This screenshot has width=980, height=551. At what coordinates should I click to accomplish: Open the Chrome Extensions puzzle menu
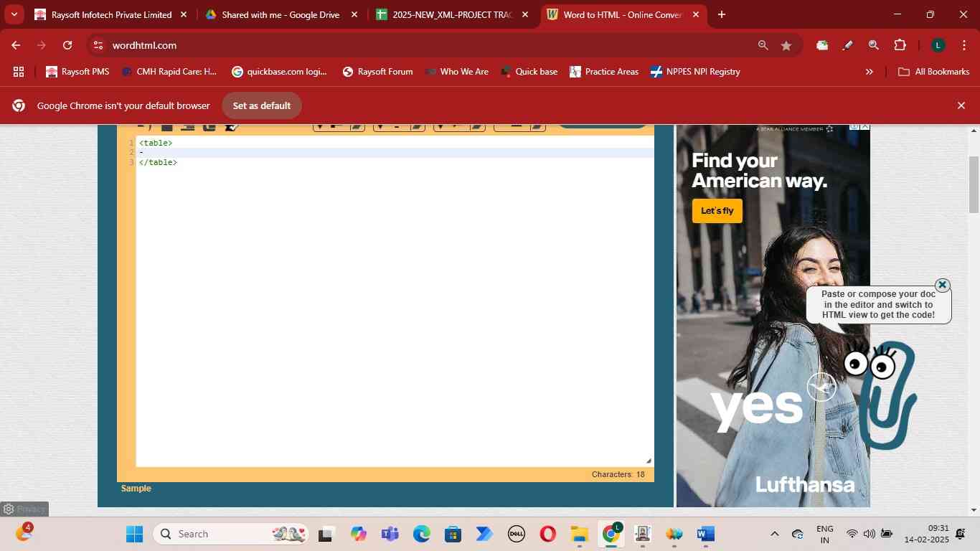point(900,45)
